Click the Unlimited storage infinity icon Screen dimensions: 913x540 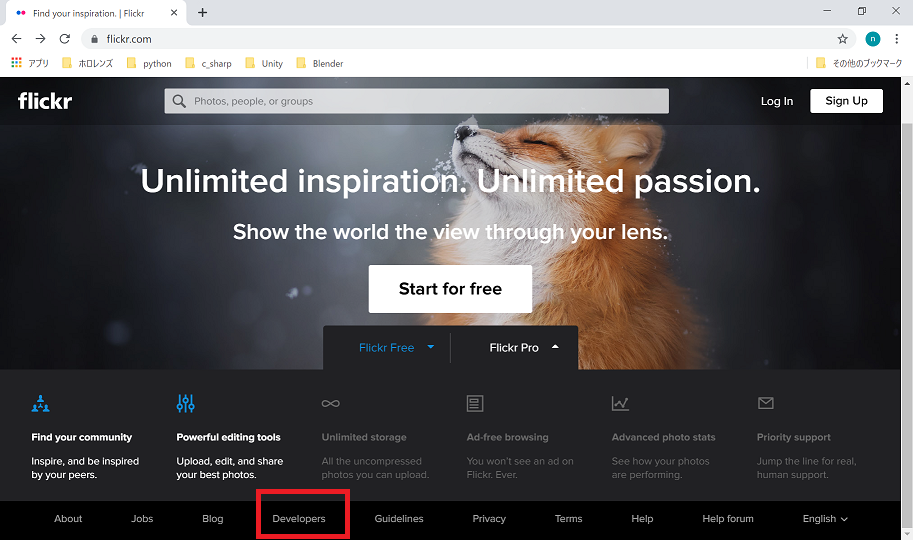330,403
